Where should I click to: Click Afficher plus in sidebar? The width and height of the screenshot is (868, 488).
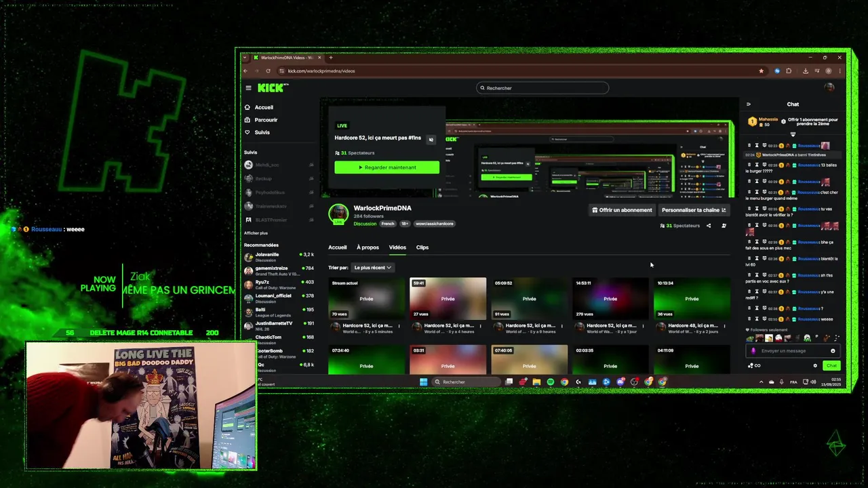pyautogui.click(x=256, y=233)
